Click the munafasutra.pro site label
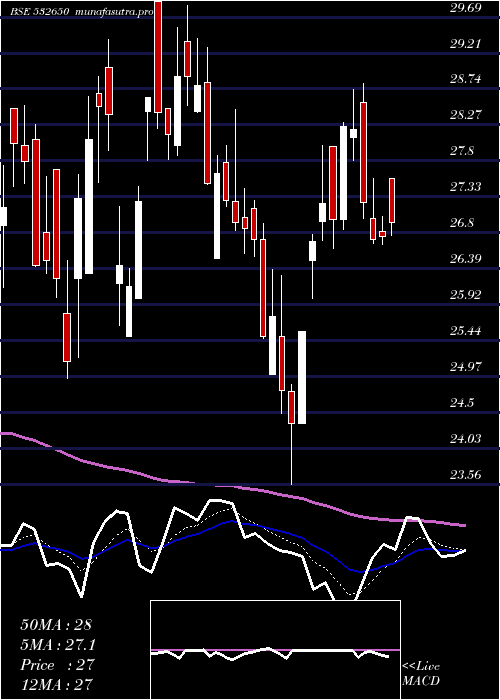500x700 pixels. (115, 12)
